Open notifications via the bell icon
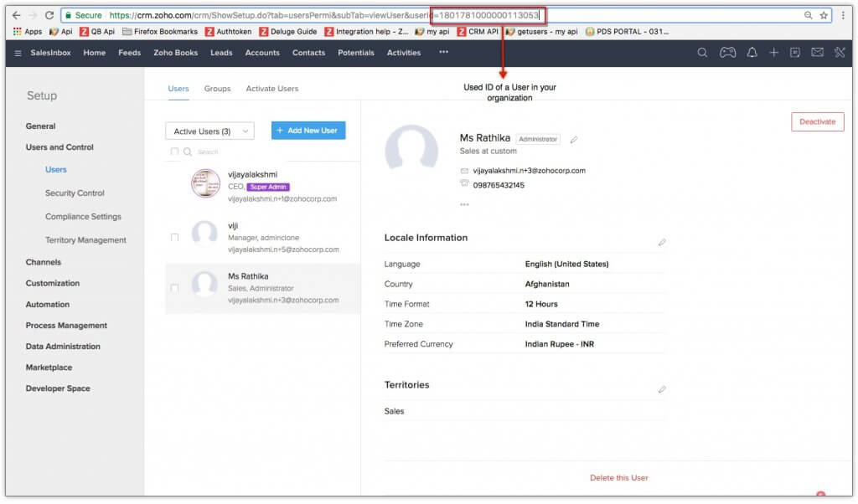Image resolution: width=858 pixels, height=504 pixels. click(752, 52)
